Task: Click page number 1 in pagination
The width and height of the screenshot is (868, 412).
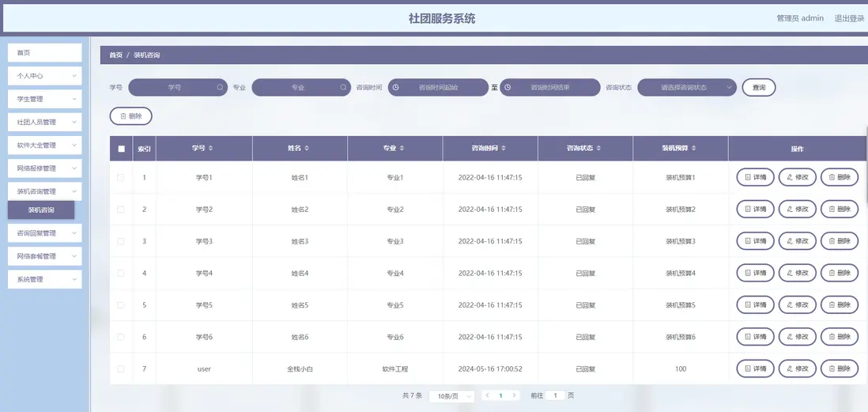Action: coord(500,395)
